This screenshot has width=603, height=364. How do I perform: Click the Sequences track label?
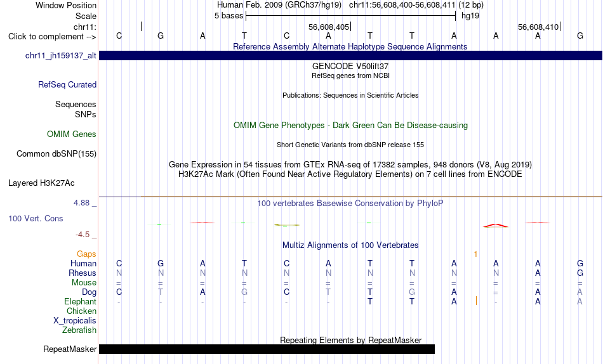point(76,105)
